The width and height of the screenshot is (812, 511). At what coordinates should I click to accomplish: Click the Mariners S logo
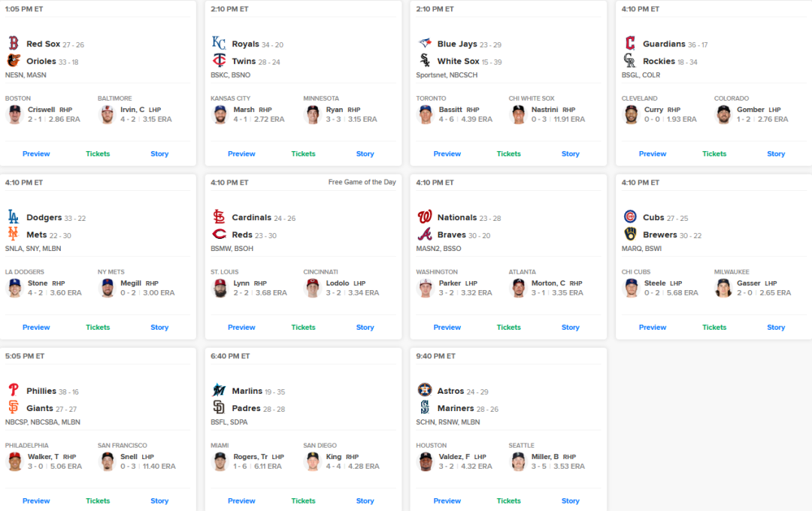pyautogui.click(x=425, y=407)
